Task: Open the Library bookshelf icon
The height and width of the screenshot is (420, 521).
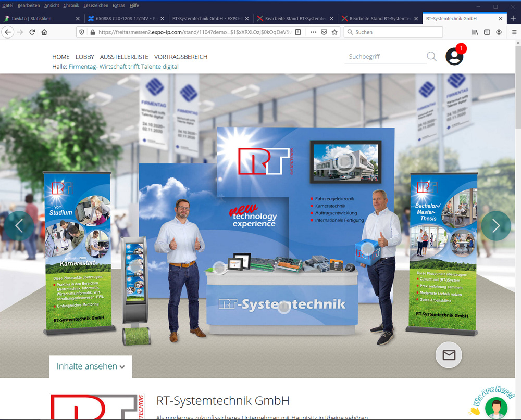Action: click(475, 32)
